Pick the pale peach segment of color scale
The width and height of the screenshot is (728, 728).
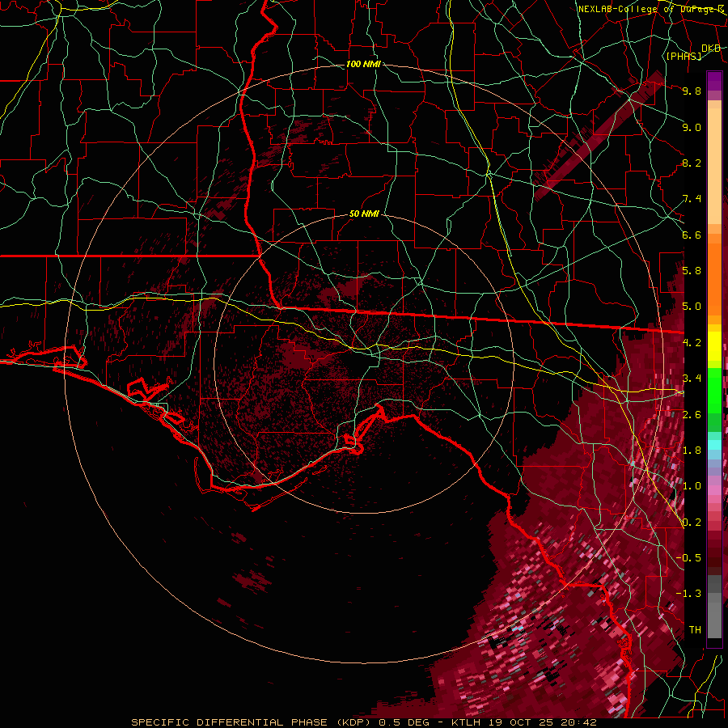(x=714, y=167)
